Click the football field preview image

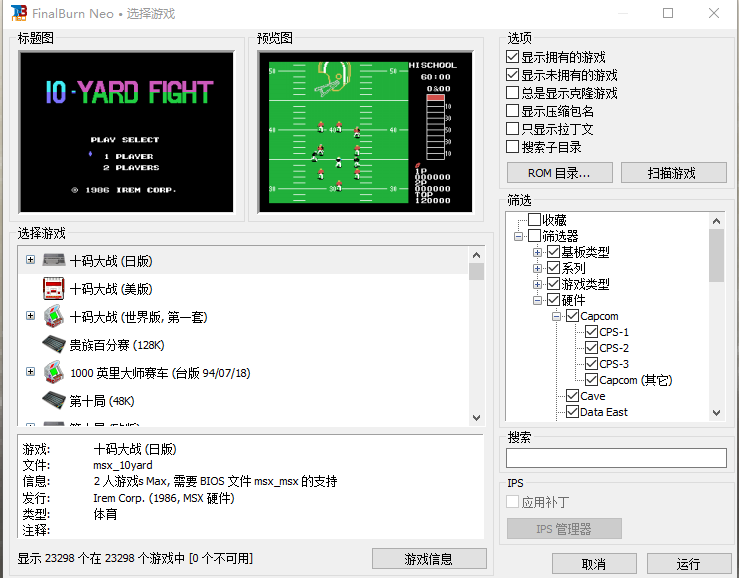365,132
